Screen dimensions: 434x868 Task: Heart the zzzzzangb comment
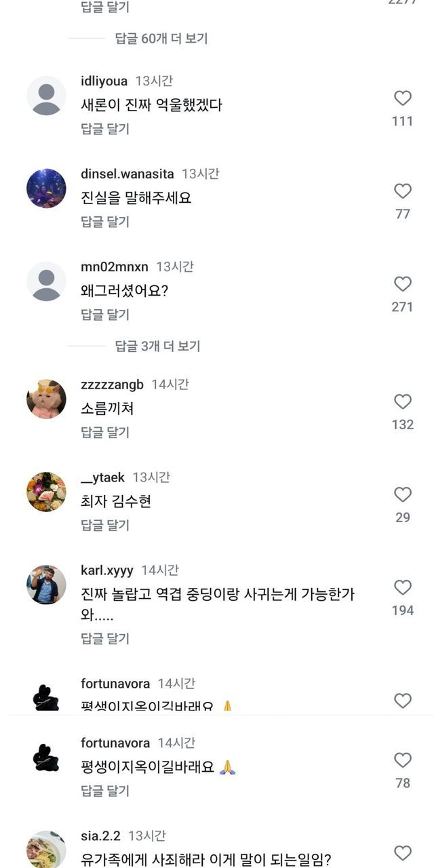[403, 401]
